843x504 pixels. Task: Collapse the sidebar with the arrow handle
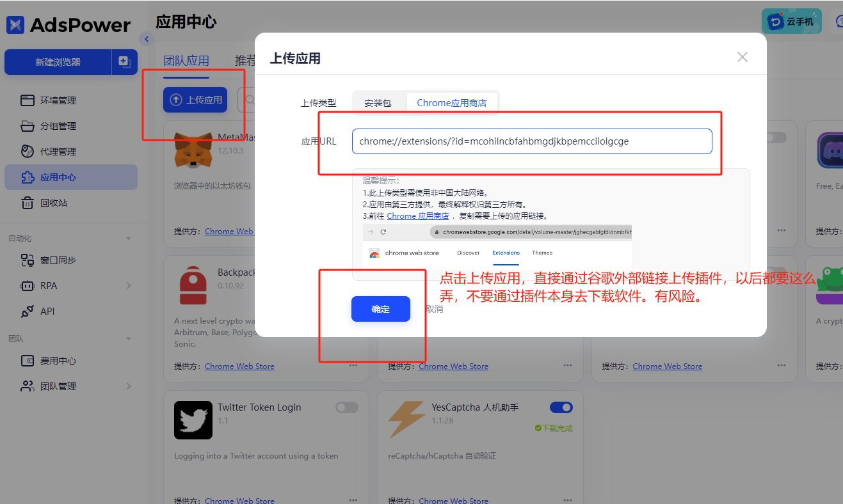[x=147, y=40]
